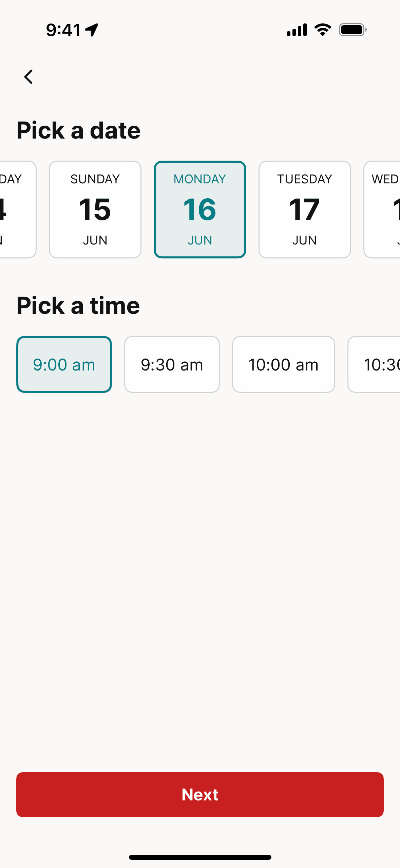Tap the "Pick a time" heading
Screen dimensions: 400x868
[x=78, y=306]
